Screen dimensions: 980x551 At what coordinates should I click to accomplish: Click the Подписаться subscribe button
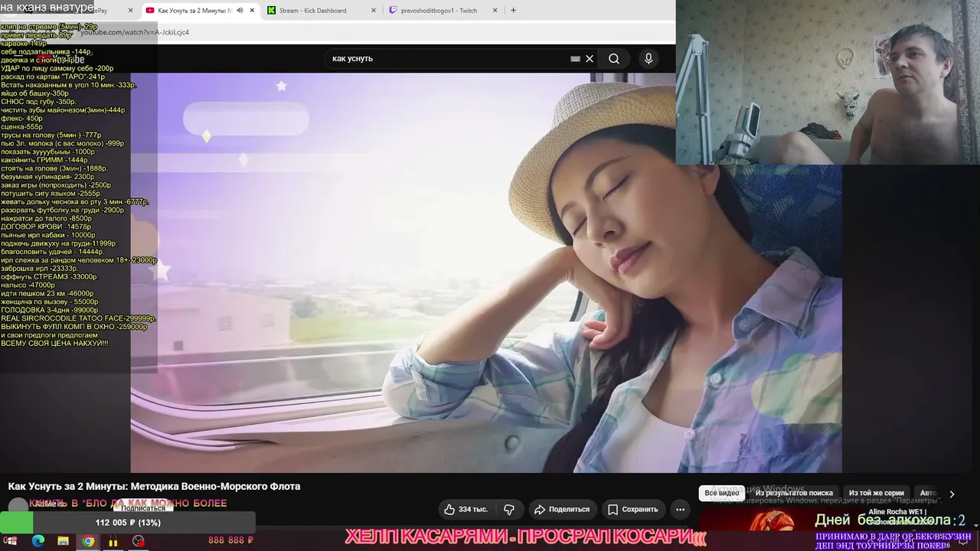(143, 508)
